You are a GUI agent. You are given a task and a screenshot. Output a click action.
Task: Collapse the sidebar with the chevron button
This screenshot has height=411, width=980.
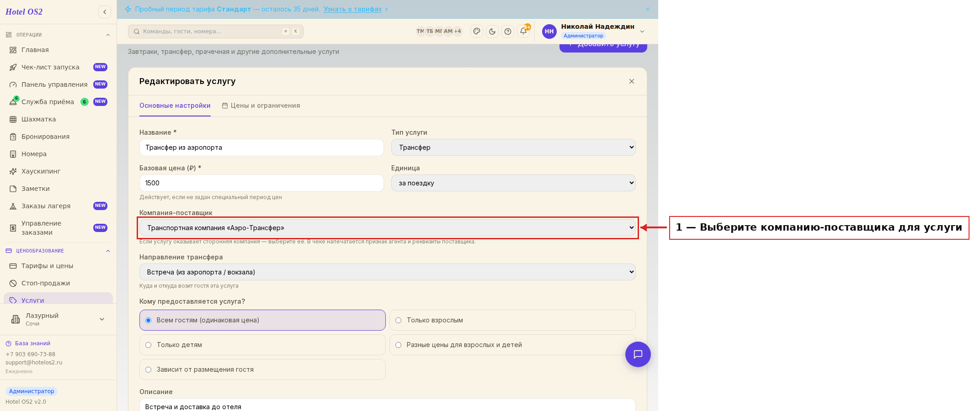[x=105, y=12]
